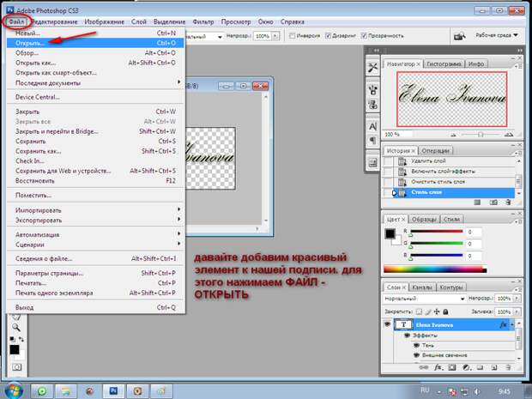Hide the Elena Ivanova layer

387,324
